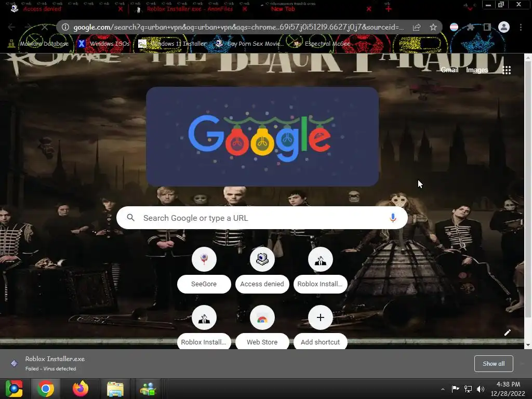
Task: Close the Roblox Installer AnonFiles tab
Action: tap(245, 9)
